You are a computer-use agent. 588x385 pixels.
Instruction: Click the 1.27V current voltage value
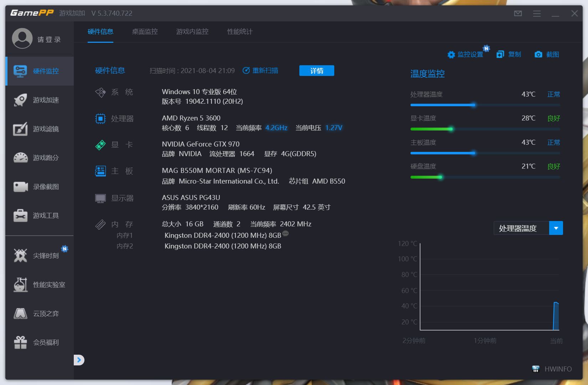pos(334,128)
